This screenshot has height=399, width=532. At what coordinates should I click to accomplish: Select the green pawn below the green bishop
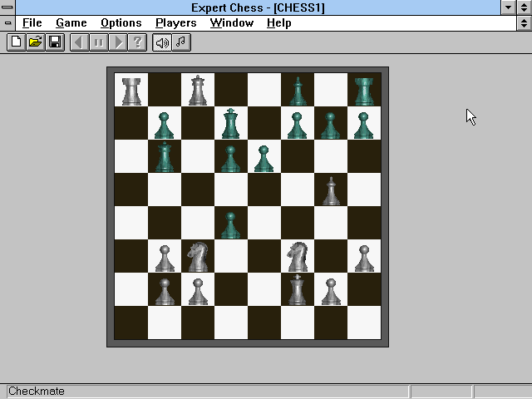[298, 126]
